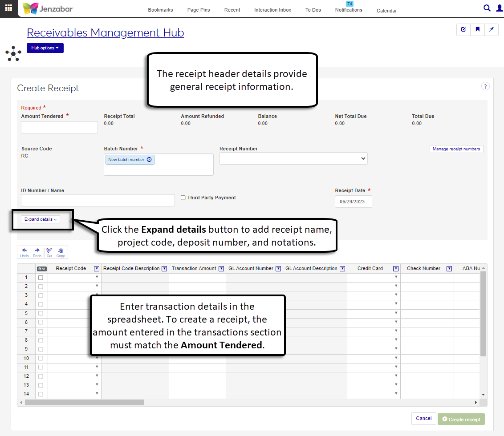Click the Manage receipt numbers button
The height and width of the screenshot is (436, 504).
456,149
